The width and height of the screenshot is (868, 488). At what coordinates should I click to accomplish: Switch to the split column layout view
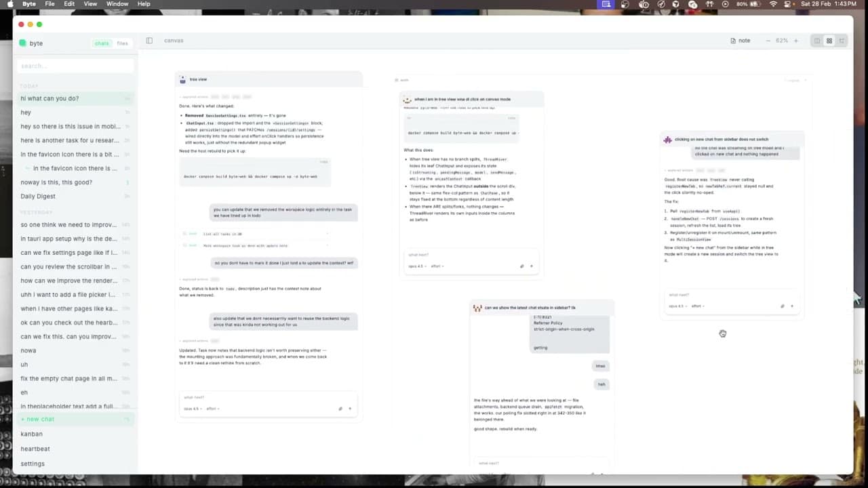click(x=817, y=41)
